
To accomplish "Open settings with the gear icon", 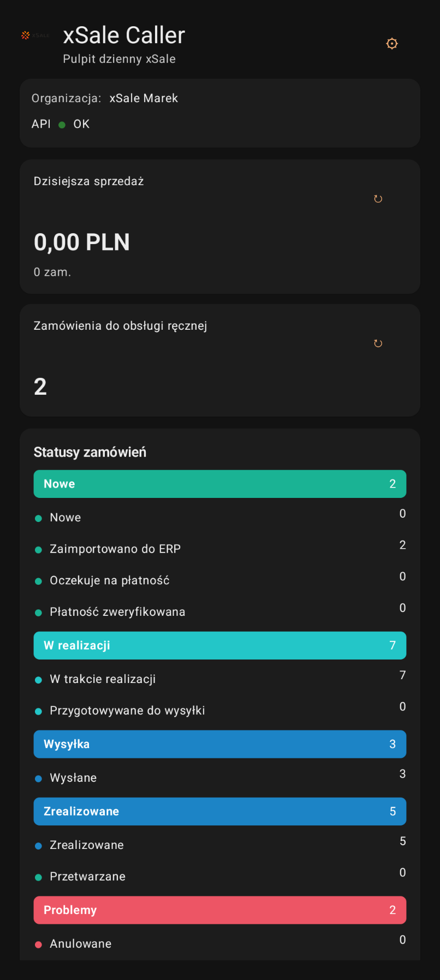I will coord(392,44).
